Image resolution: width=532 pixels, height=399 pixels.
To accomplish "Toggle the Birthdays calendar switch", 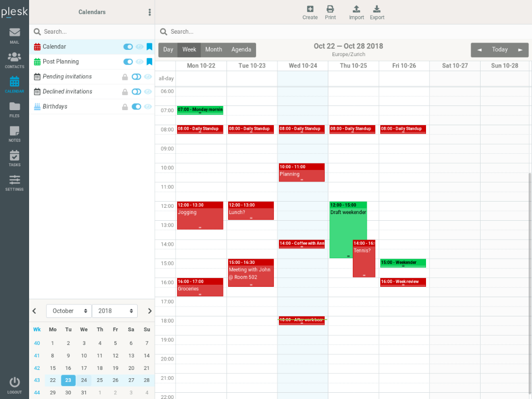I will point(136,107).
